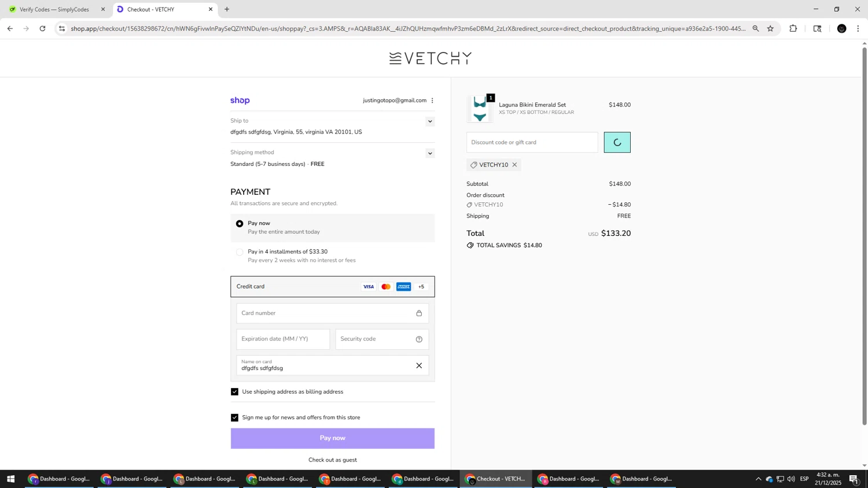
Task: Click the $133.20 total amount
Action: pos(616,234)
